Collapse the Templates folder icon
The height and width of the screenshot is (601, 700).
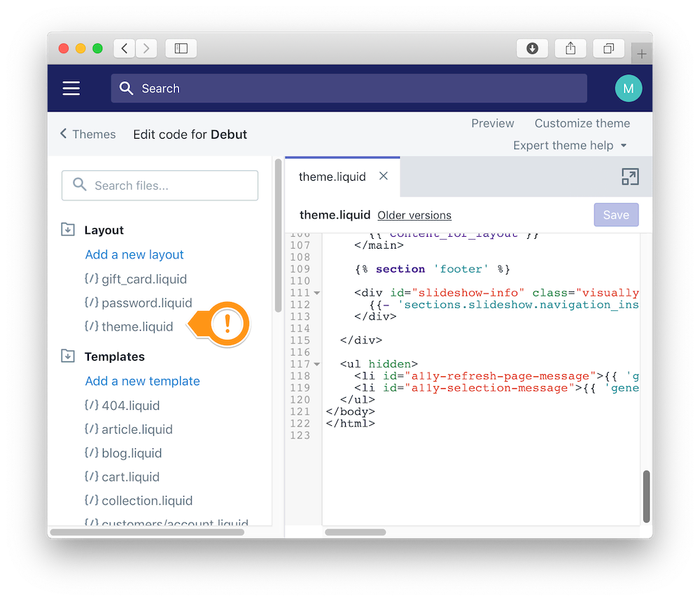click(68, 356)
